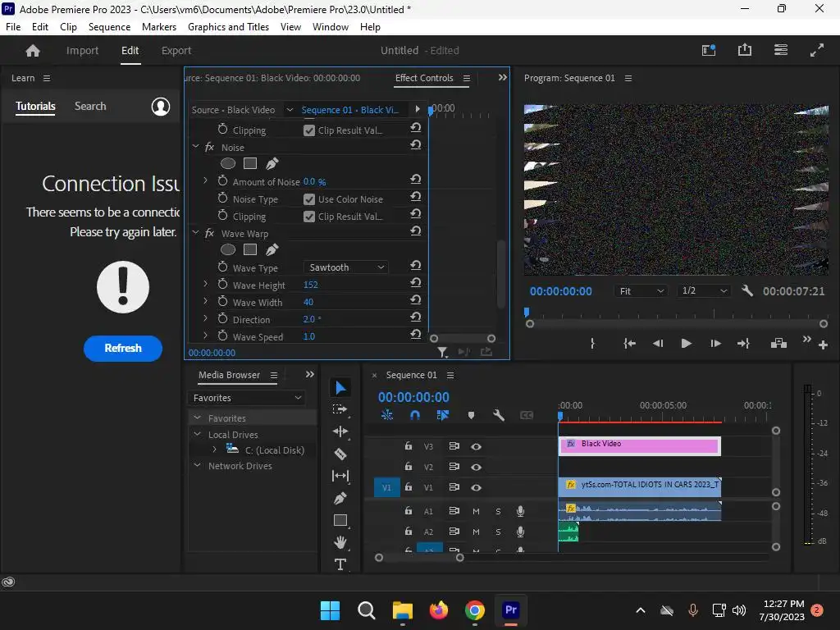Open the Markers menu
Viewport: 840px width, 630px height.
click(x=159, y=27)
